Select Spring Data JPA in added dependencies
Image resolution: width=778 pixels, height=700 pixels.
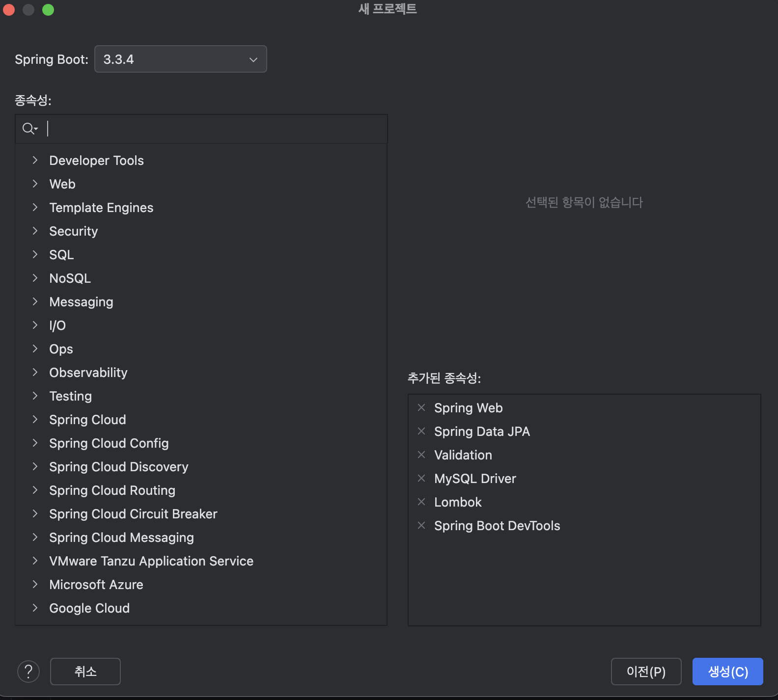click(x=482, y=431)
